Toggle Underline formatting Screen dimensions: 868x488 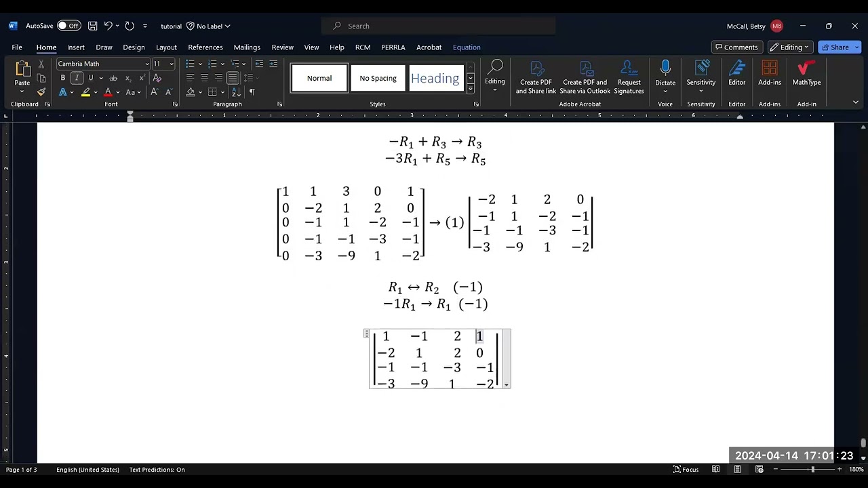(90, 78)
